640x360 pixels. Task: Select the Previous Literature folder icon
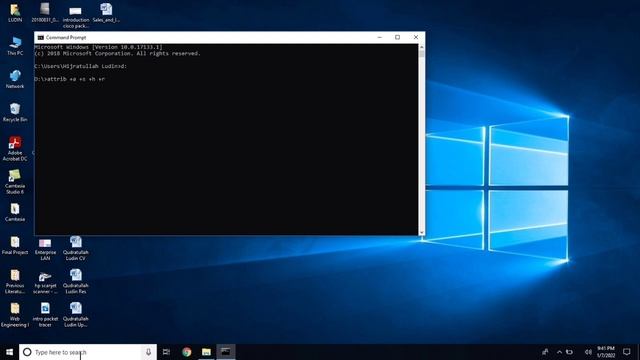pyautogui.click(x=15, y=282)
